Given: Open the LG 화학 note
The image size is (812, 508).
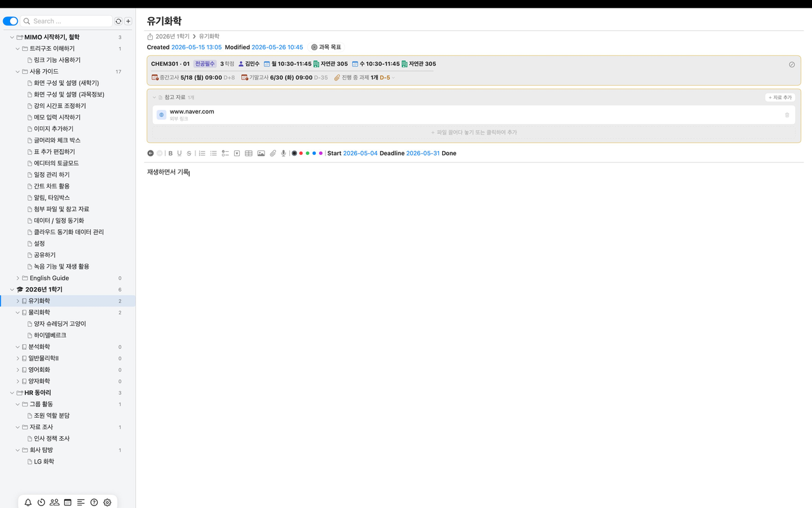Looking at the screenshot, I should [44, 462].
